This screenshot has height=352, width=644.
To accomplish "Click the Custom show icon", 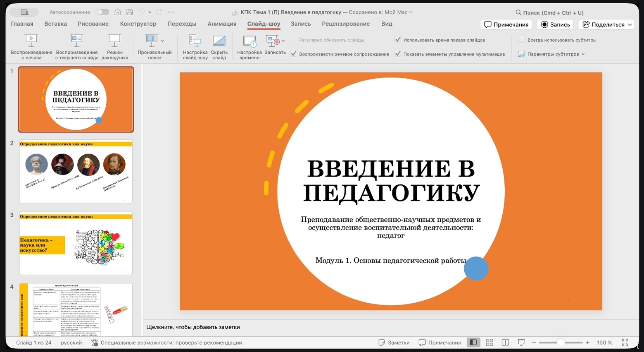I will pyautogui.click(x=151, y=41).
